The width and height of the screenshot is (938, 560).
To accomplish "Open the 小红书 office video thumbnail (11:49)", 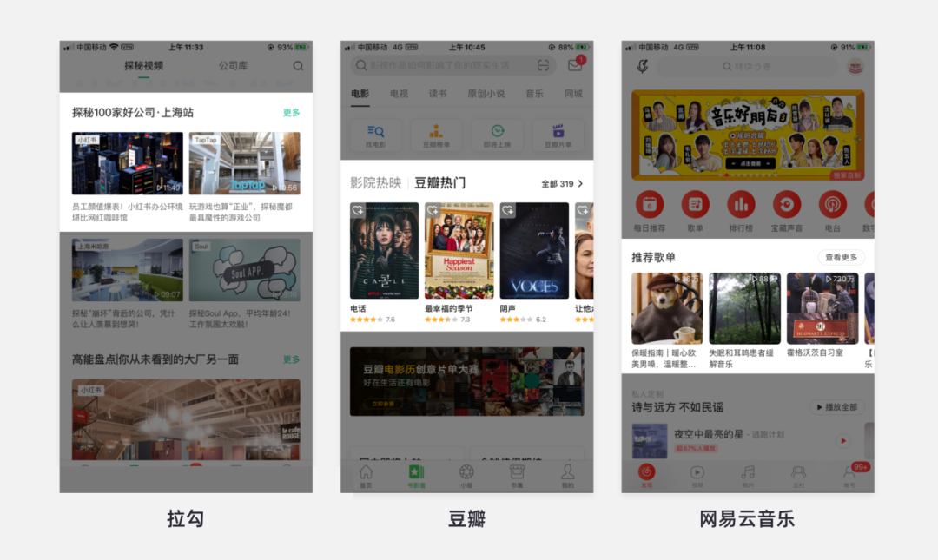I will coord(128,163).
